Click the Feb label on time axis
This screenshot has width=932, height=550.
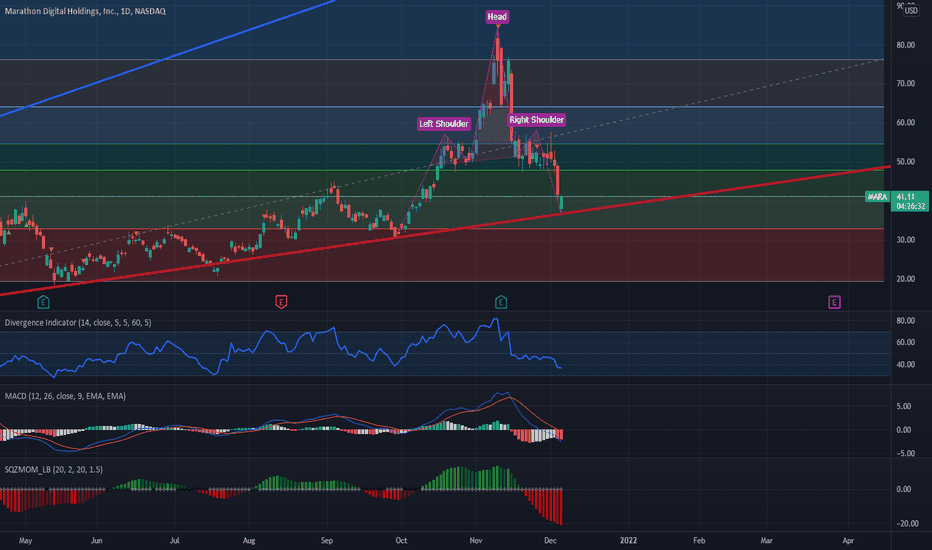coord(699,540)
